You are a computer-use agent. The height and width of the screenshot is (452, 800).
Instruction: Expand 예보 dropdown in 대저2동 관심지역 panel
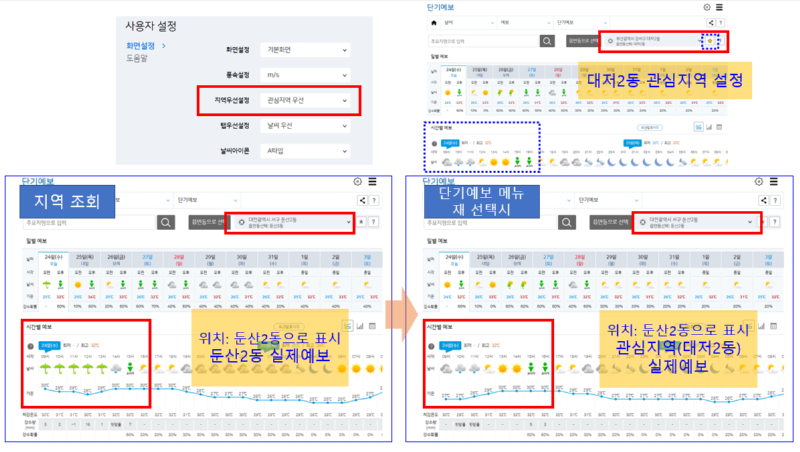click(524, 22)
